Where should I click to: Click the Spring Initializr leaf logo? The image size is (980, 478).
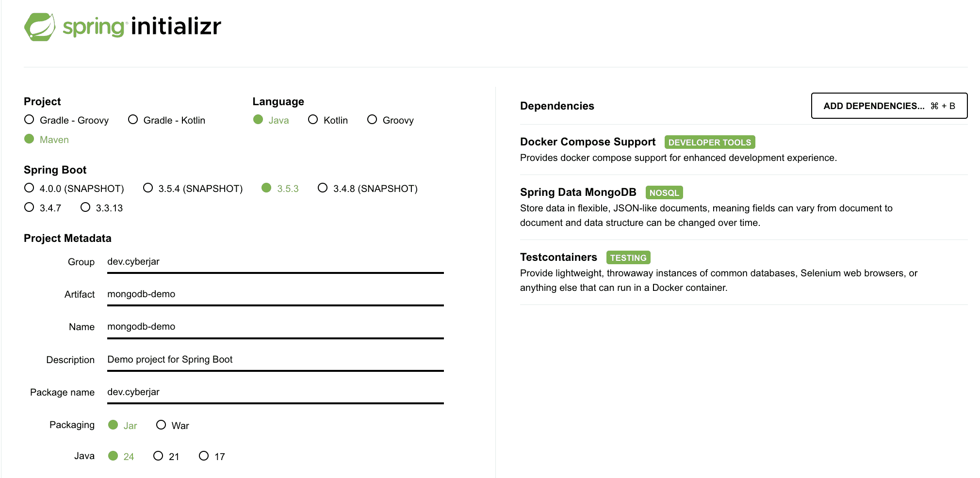(39, 27)
